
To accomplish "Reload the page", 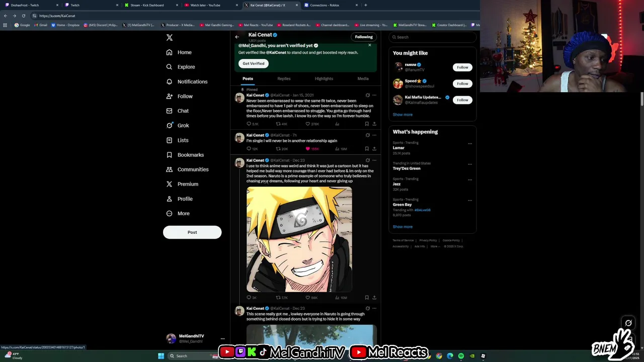I will [x=24, y=16].
